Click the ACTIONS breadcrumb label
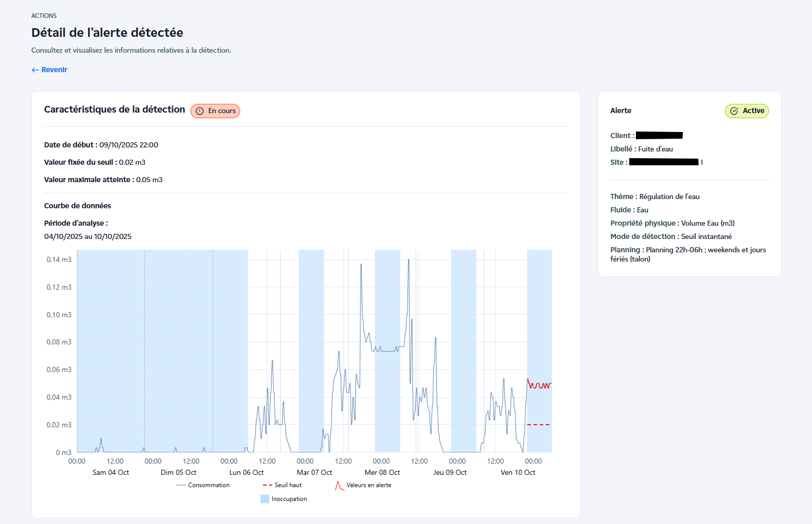This screenshot has width=812, height=524. point(44,16)
